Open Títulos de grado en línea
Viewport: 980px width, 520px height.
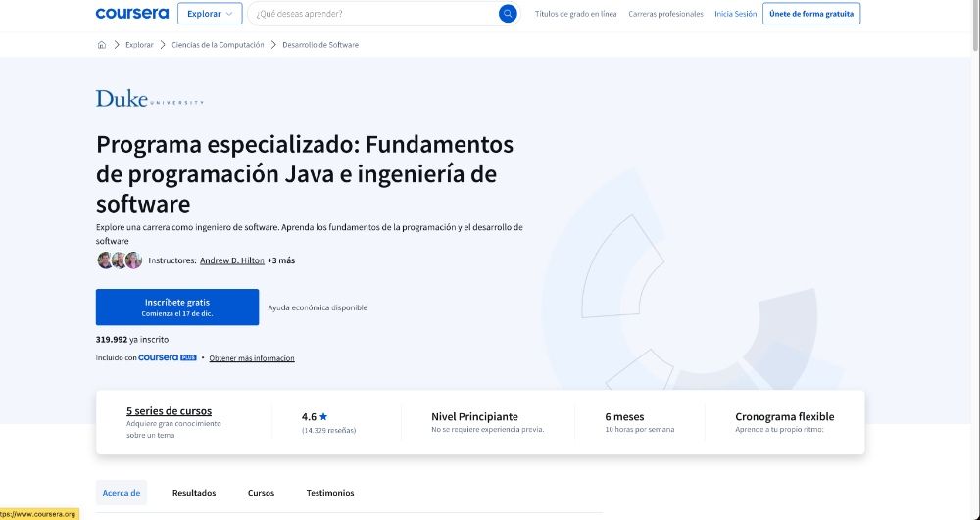coord(575,14)
